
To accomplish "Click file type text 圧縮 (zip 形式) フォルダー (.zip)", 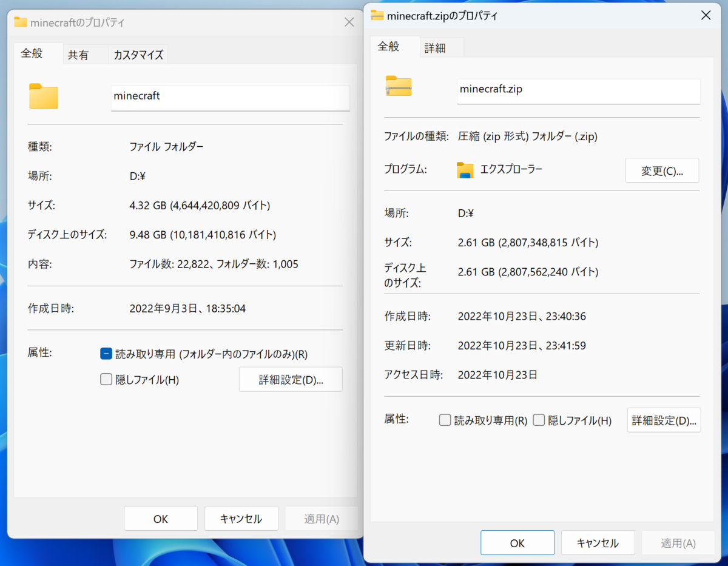I will tap(527, 136).
